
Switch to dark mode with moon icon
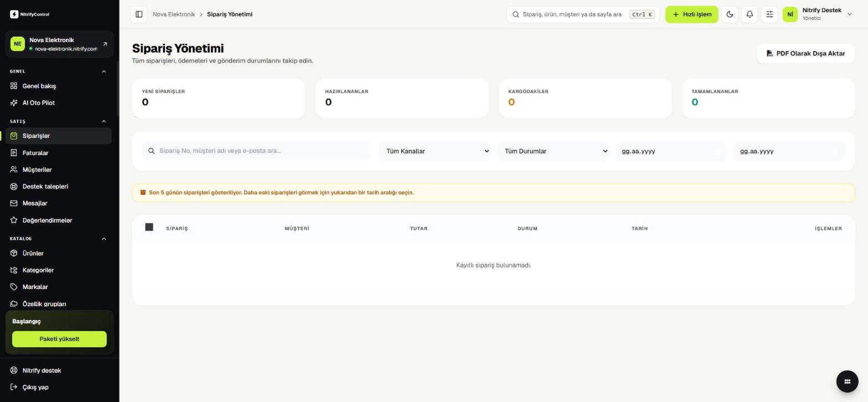click(x=730, y=14)
